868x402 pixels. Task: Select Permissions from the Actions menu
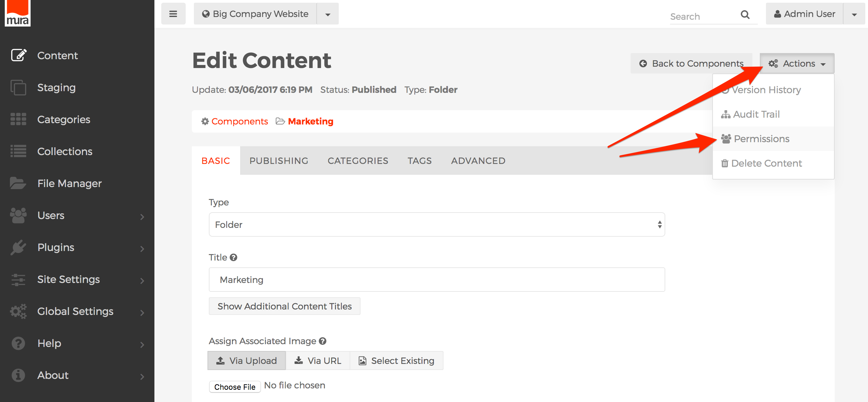point(761,139)
